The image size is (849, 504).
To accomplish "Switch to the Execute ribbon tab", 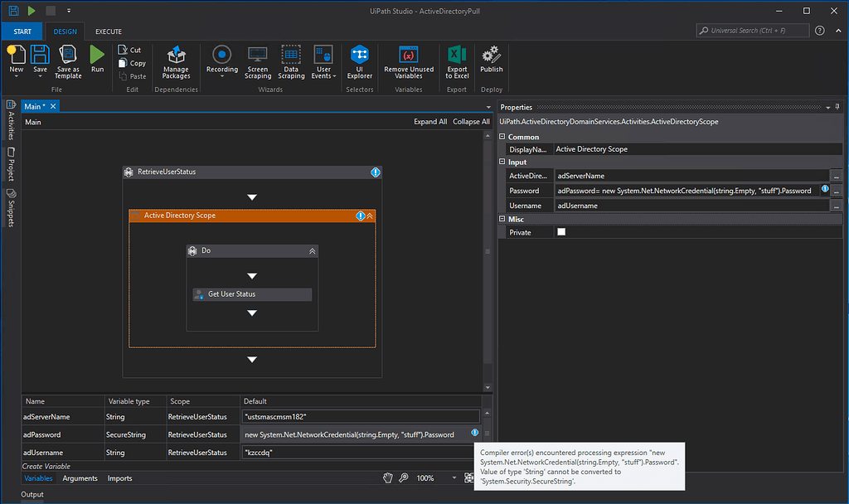I will click(x=109, y=31).
